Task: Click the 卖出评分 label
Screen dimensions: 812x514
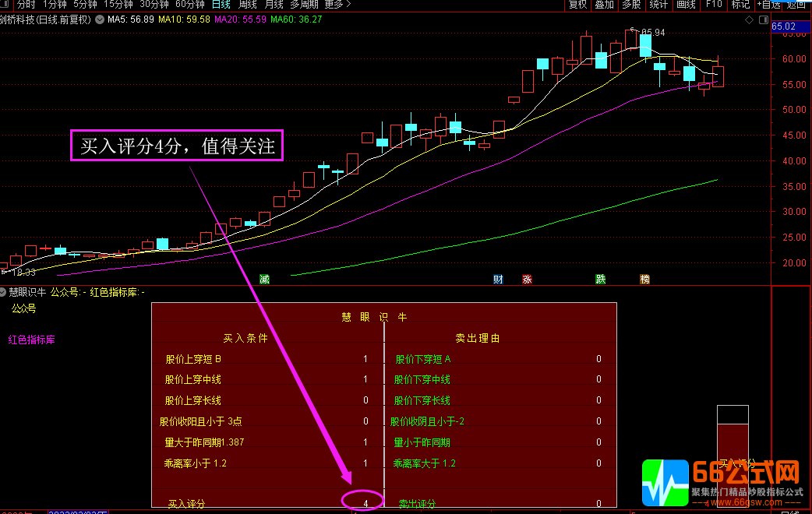Action: coord(418,504)
